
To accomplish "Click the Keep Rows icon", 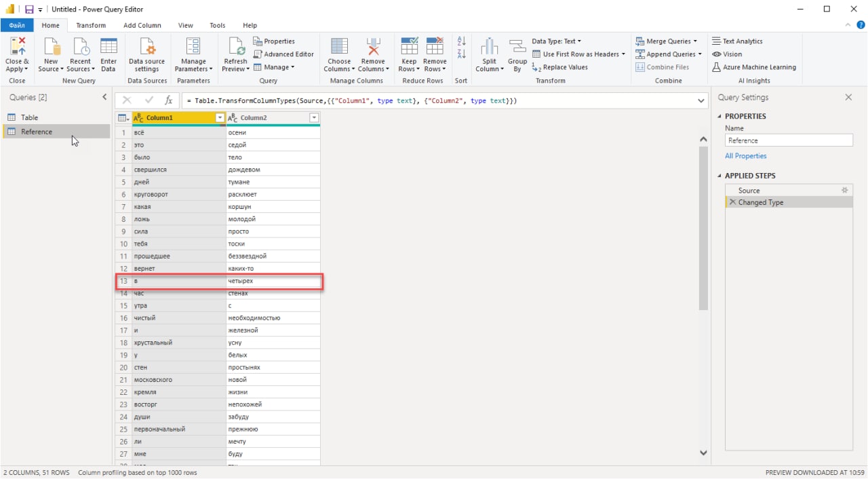I will 409,46.
